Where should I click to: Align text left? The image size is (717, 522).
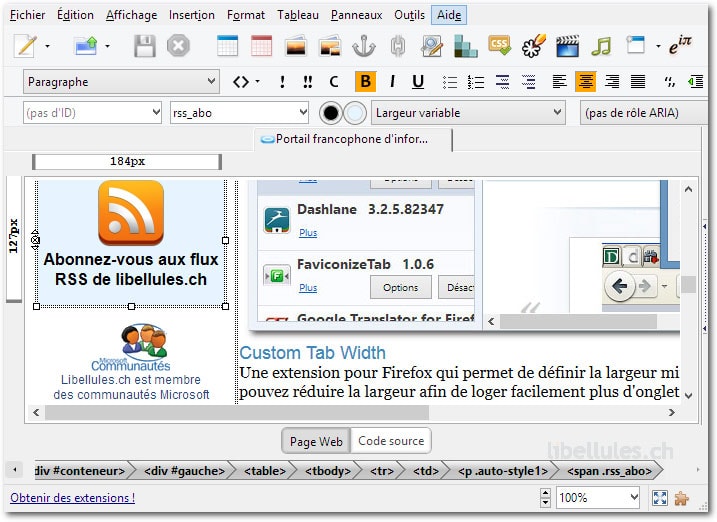point(559,82)
